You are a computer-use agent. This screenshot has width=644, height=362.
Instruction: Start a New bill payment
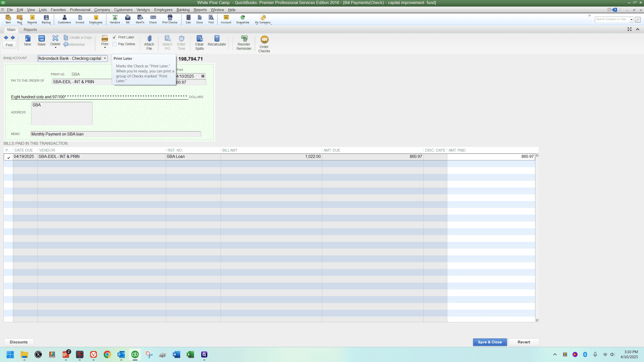click(28, 41)
